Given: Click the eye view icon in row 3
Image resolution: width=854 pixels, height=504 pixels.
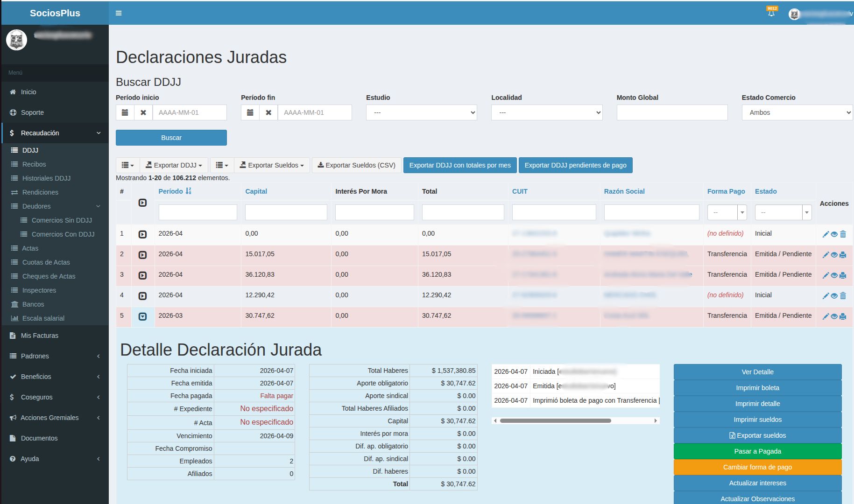Looking at the screenshot, I should coord(834,275).
